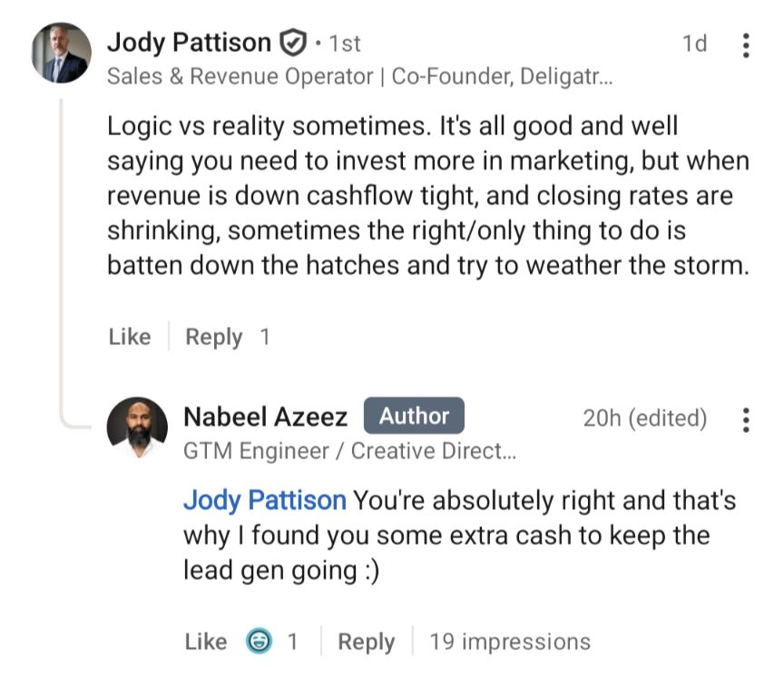Select Nabeel Azeez's name
Viewport: 784px width, 678px height.
point(265,416)
